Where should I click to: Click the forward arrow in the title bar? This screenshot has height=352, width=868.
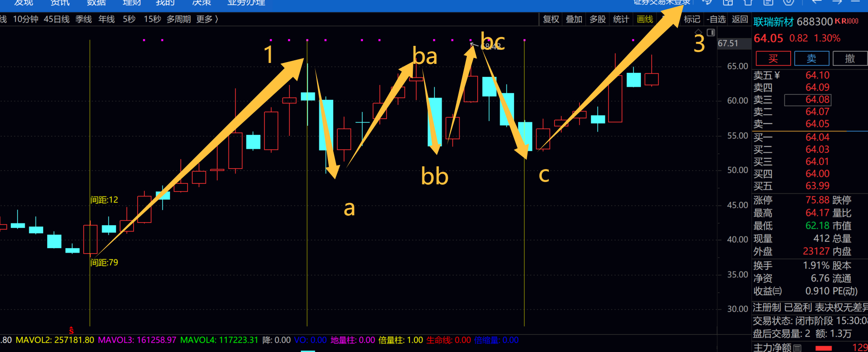pos(837,2)
